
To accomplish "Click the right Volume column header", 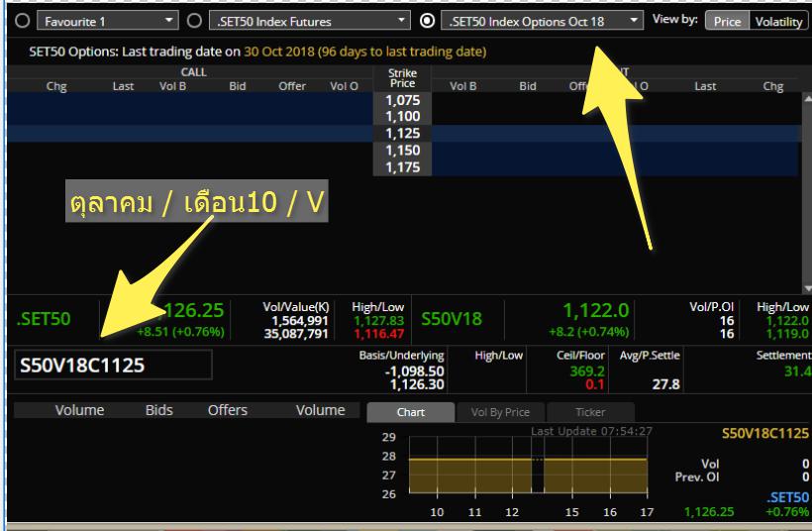I will click(x=321, y=410).
